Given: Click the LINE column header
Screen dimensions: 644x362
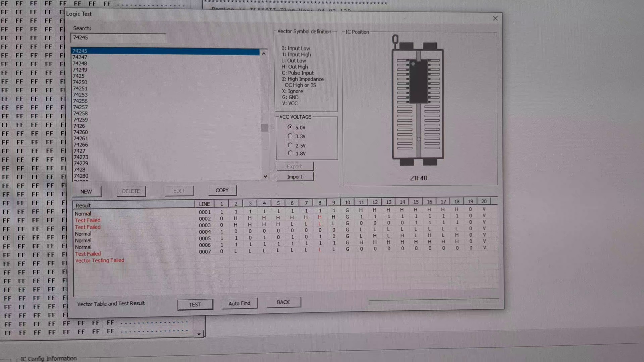Looking at the screenshot, I should point(205,204).
